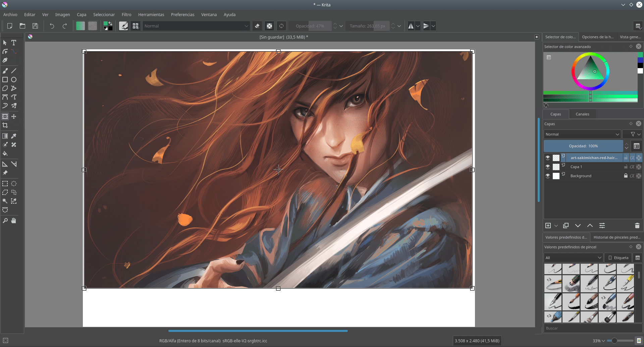
Task: Expand the horizontal mirror tool options arrow
Action: (418, 26)
